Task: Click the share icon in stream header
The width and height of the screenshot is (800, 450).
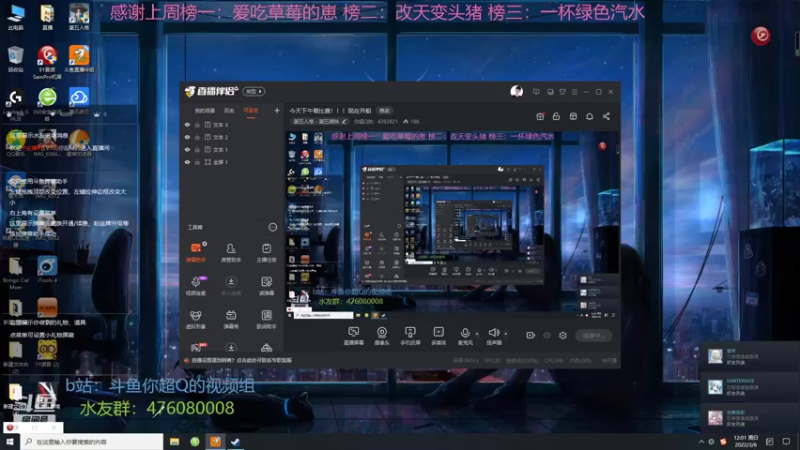Action: (x=606, y=116)
